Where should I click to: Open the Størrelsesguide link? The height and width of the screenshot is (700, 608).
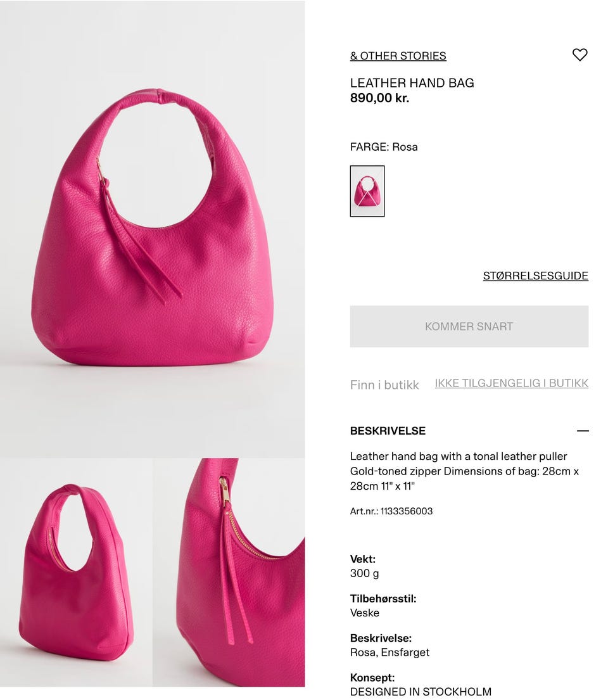[x=535, y=276]
